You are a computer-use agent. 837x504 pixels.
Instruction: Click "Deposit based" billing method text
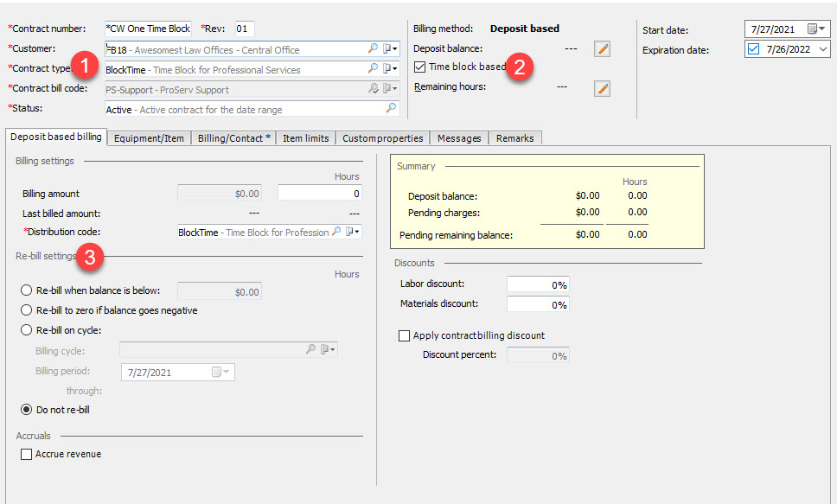525,29
